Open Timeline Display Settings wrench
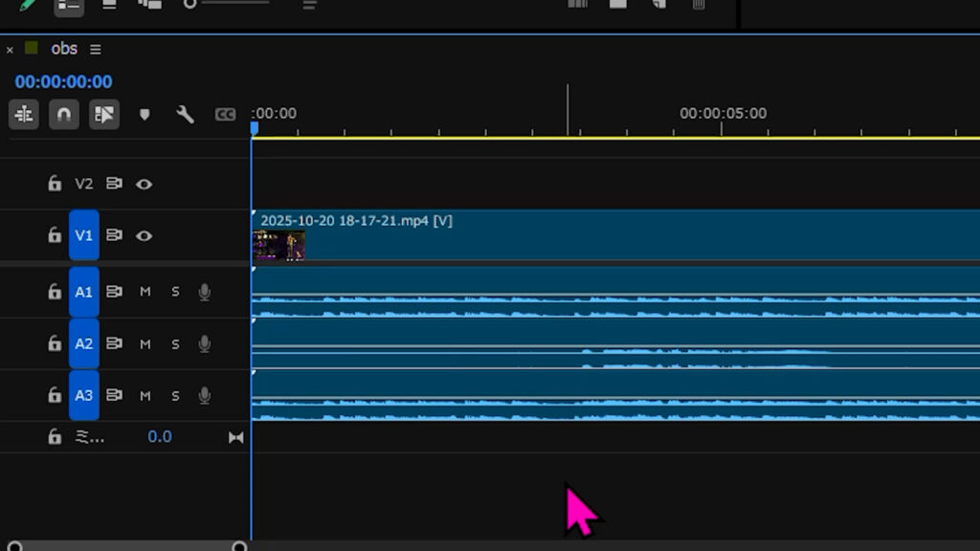 pos(185,115)
